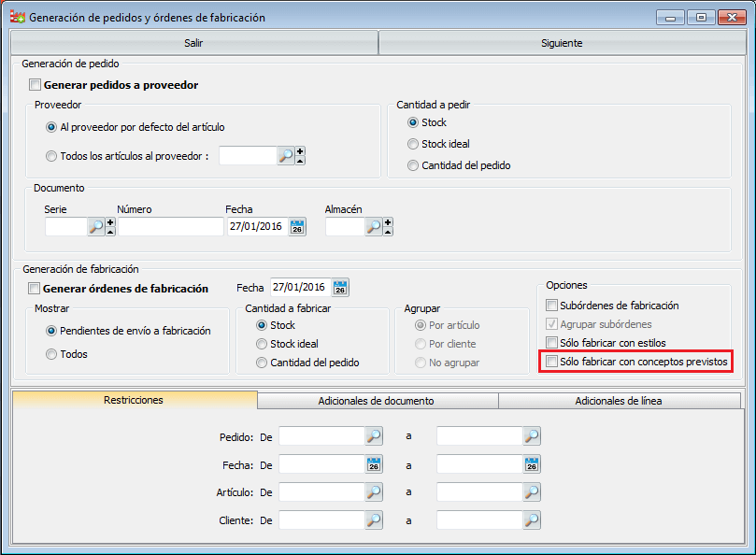The image size is (756, 555).
Task: Click the Serie stepper arrows
Action: [110, 226]
